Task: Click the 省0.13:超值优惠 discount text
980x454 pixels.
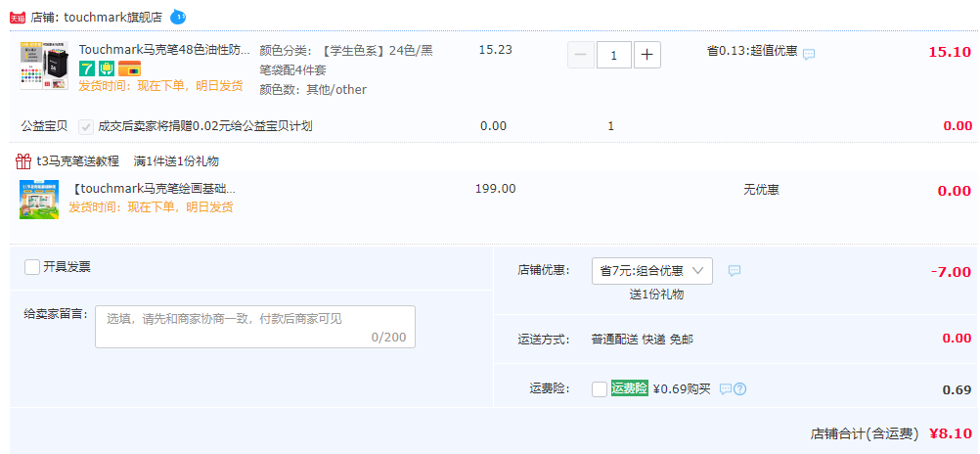Action: click(752, 51)
